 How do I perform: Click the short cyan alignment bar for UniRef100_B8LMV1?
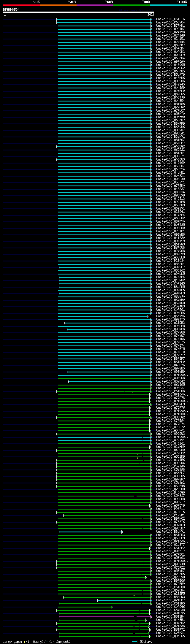pos(91,532)
